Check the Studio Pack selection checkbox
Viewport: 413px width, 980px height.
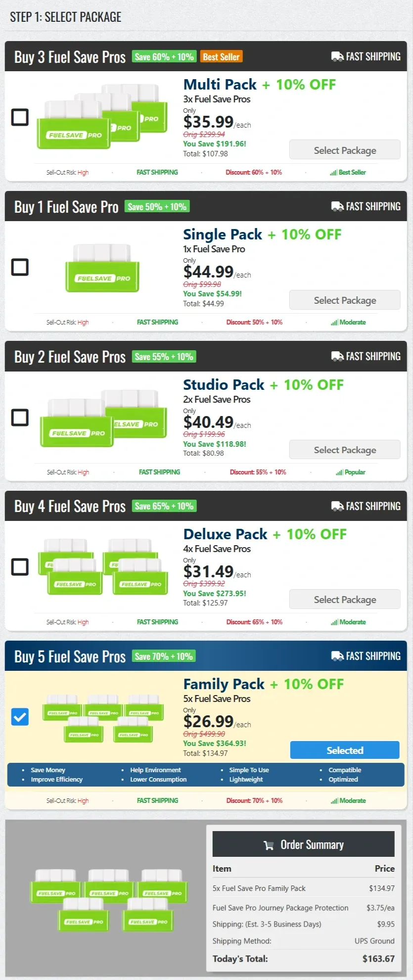click(20, 418)
